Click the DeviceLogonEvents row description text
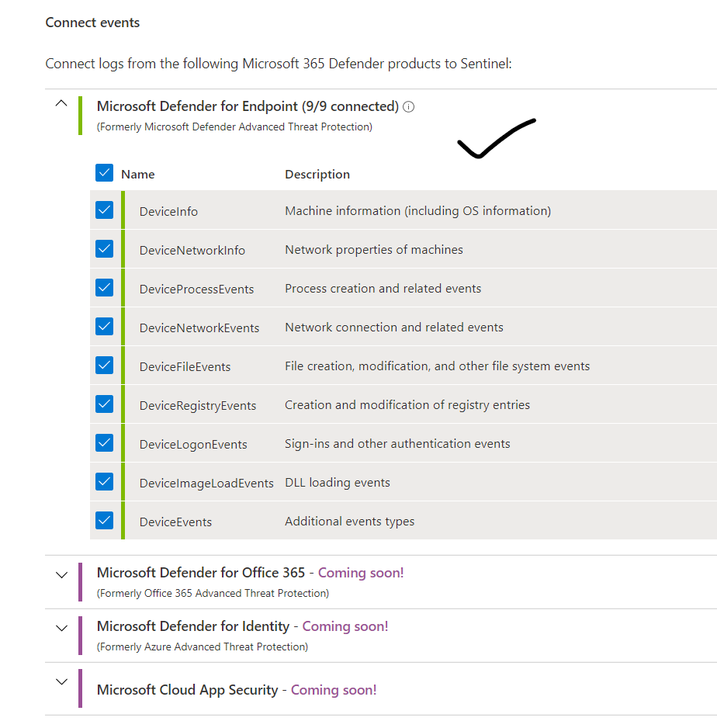The height and width of the screenshot is (728, 717). [x=397, y=442]
